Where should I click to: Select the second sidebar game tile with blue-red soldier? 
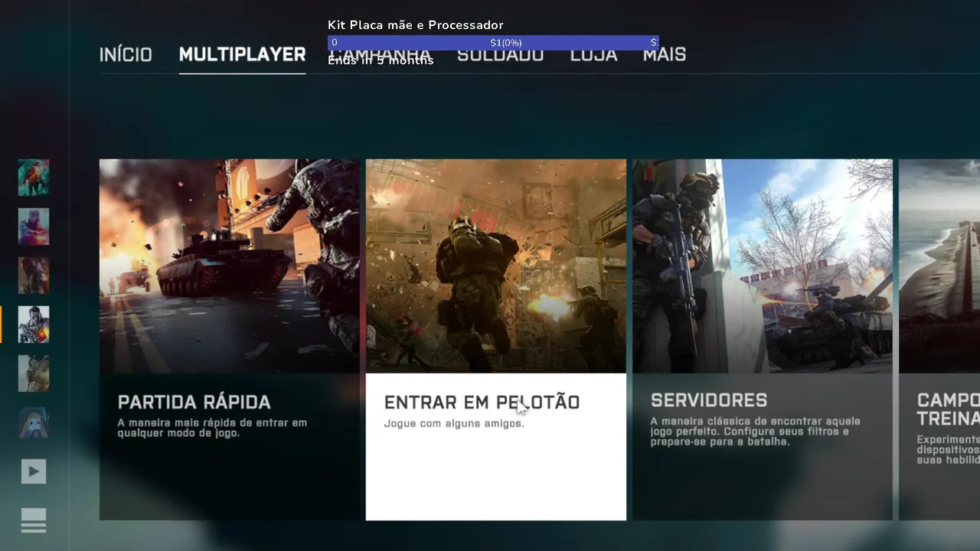pyautogui.click(x=34, y=227)
